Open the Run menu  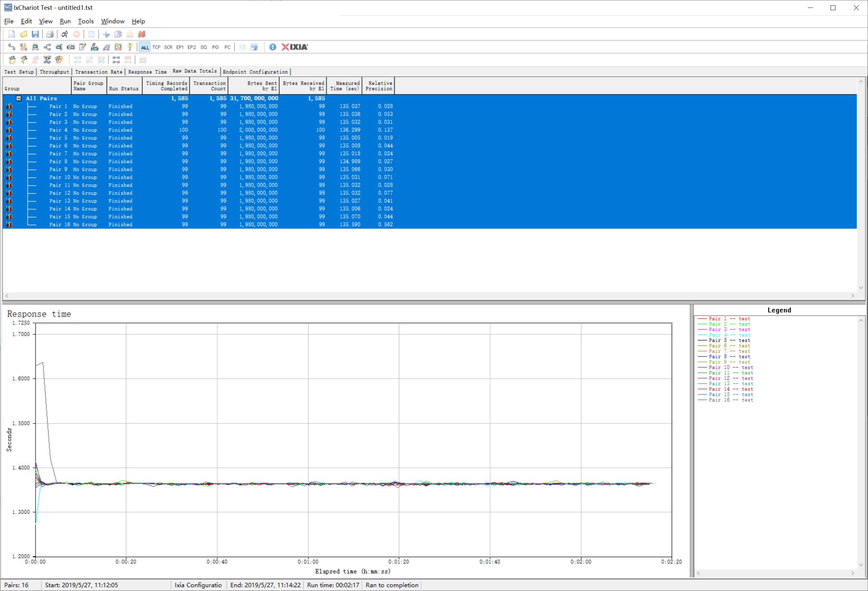coord(65,21)
